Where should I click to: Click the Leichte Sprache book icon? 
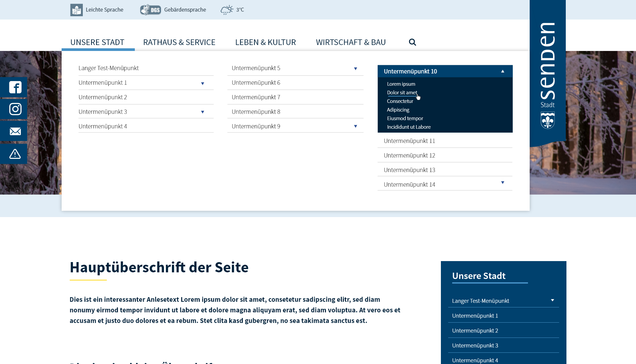[77, 10]
